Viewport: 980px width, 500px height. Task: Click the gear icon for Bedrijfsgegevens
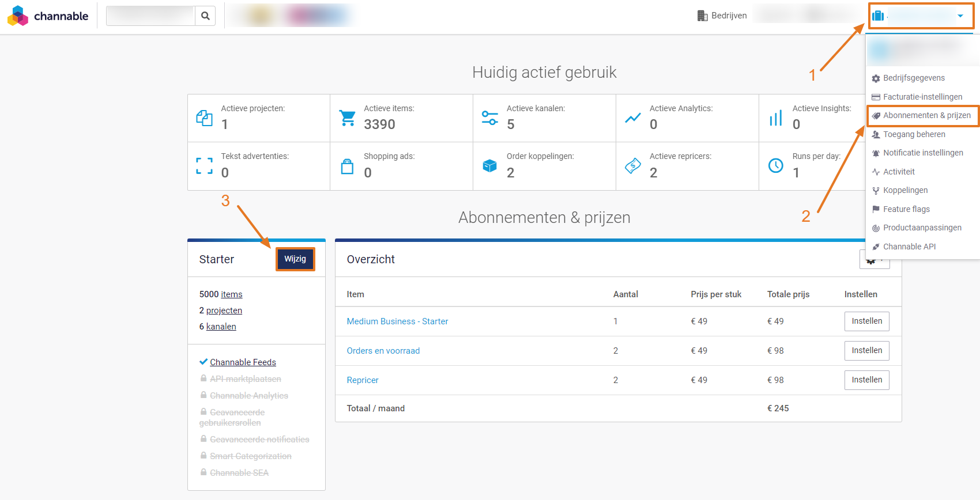(x=876, y=78)
